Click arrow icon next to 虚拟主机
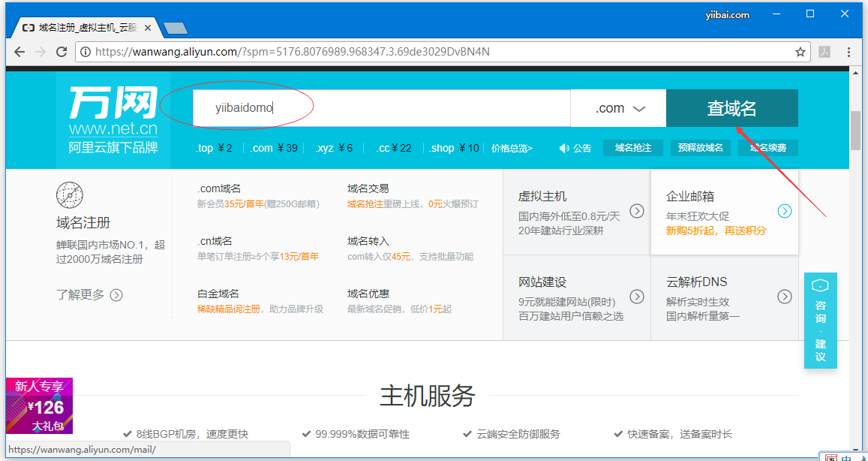The height and width of the screenshot is (461, 868). [636, 211]
